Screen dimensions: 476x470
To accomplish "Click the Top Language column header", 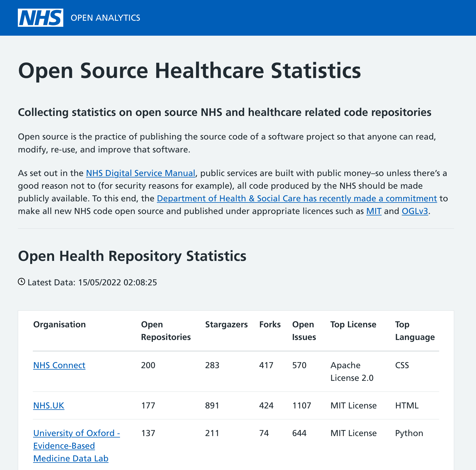I will pyautogui.click(x=415, y=331).
